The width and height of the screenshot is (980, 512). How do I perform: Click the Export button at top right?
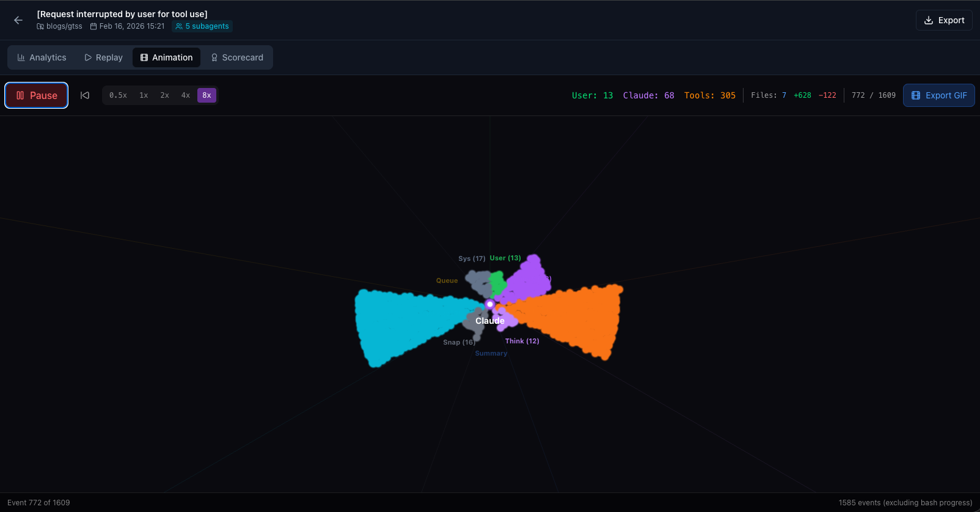pyautogui.click(x=944, y=20)
